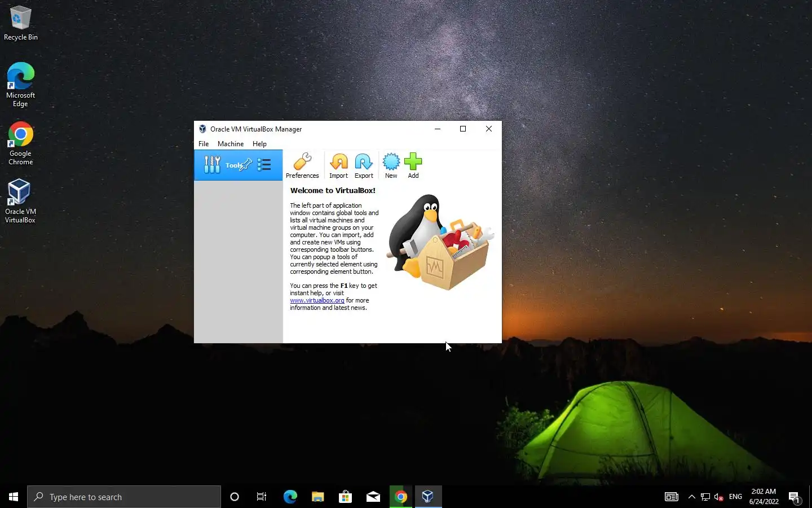Click the VirtualBox title bar icon
The width and height of the screenshot is (812, 508).
202,129
